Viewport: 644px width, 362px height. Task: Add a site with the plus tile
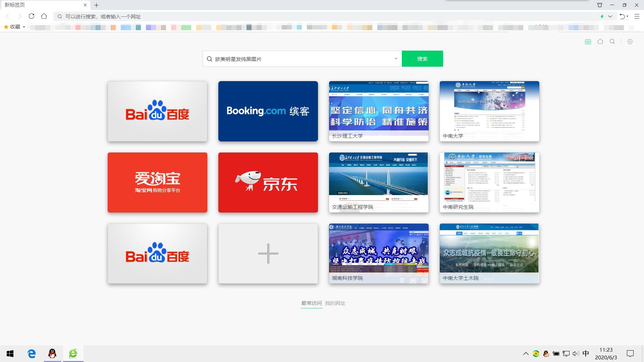(268, 254)
